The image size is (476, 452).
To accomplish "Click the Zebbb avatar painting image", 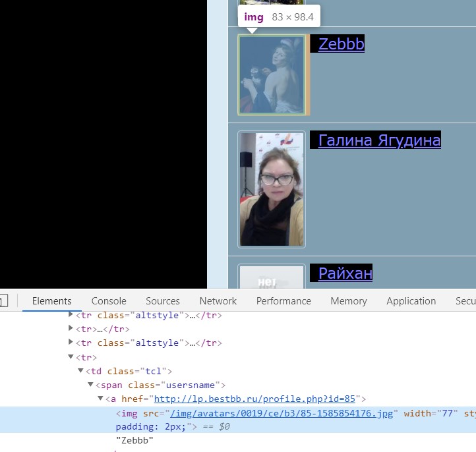I will tap(272, 74).
